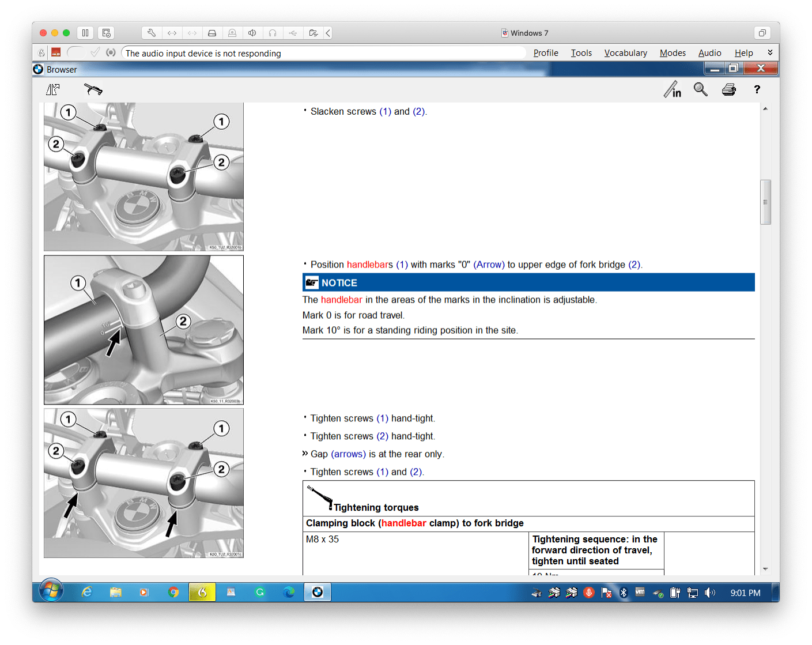
Task: Click the audio level indicator icon
Action: [x=111, y=52]
